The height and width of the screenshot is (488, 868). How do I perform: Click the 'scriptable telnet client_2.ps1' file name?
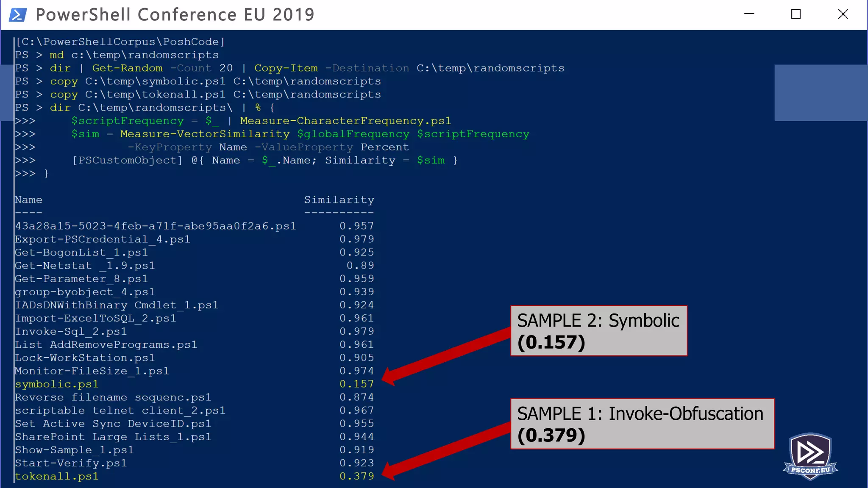coord(120,410)
